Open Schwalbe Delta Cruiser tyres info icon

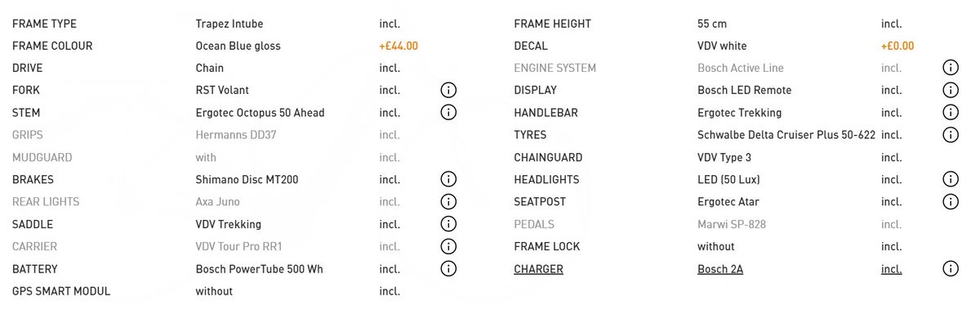950,134
